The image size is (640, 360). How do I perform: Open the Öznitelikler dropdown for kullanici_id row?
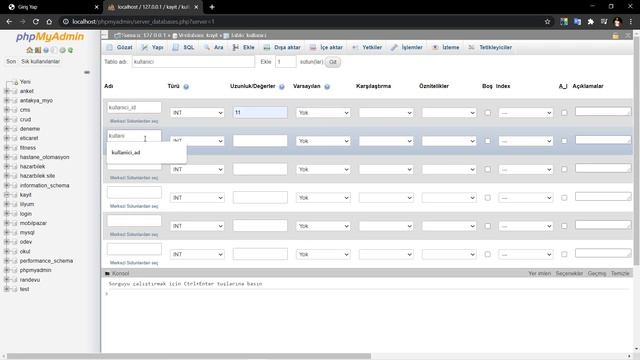[449, 113]
